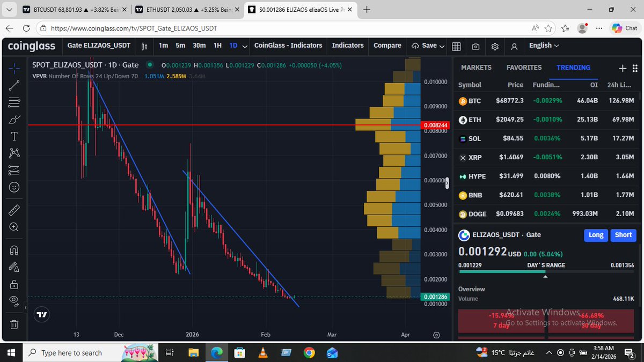Open the Indicators dialog
644x362 pixels.
tap(348, 46)
